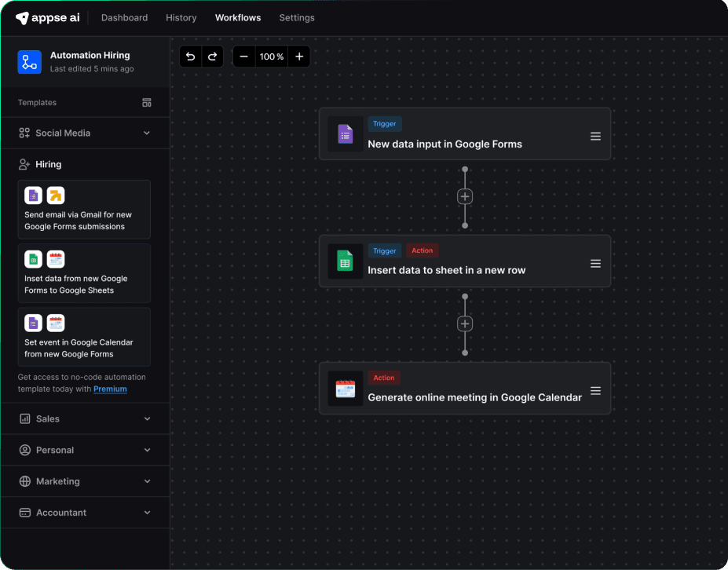This screenshot has width=728, height=570.
Task: Open the History tab
Action: [181, 17]
